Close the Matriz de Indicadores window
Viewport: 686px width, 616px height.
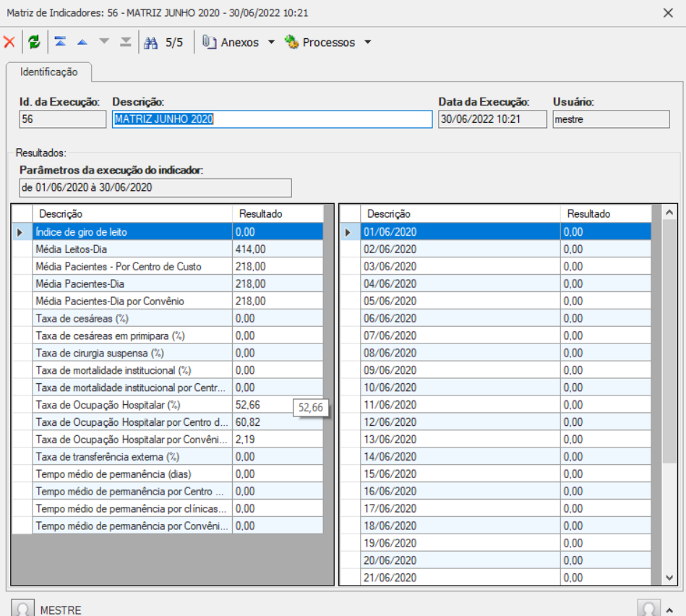tap(668, 13)
